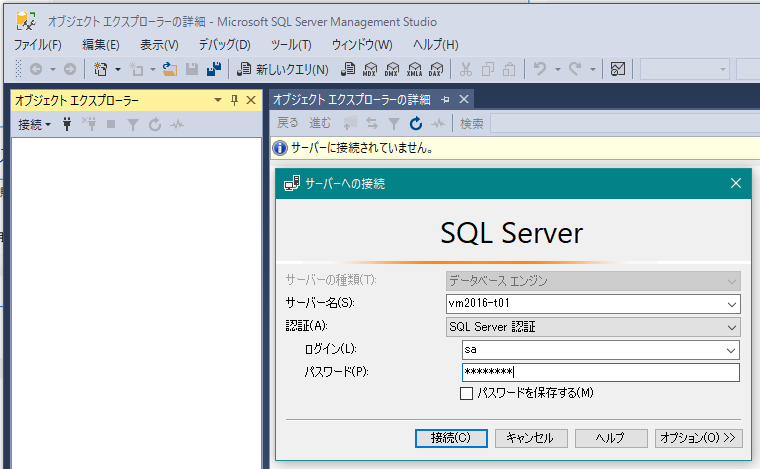Click the Navigate Backward toolbar icon

[x=36, y=69]
